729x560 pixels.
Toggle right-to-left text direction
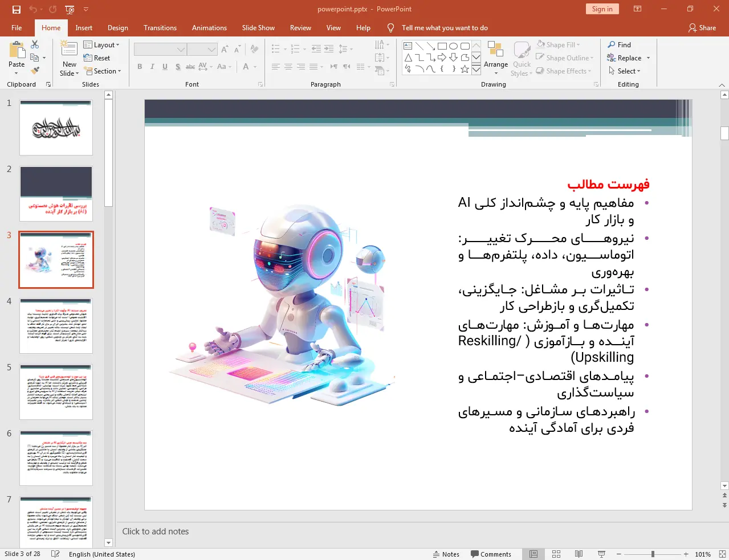(347, 67)
